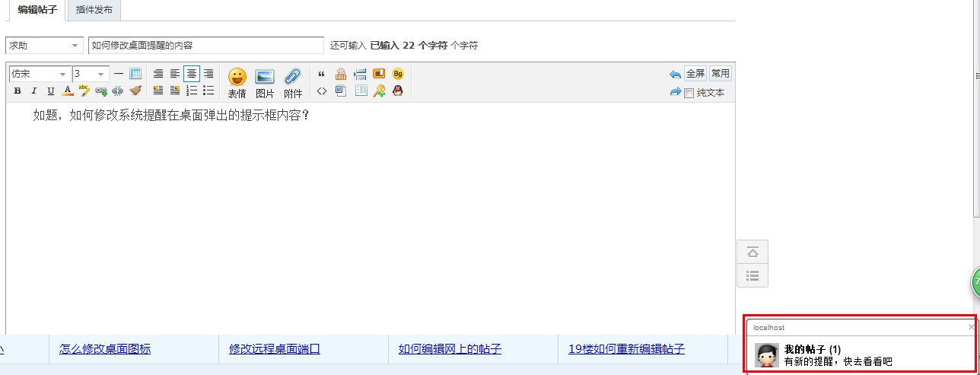Add an attachment via 附件

click(x=293, y=83)
